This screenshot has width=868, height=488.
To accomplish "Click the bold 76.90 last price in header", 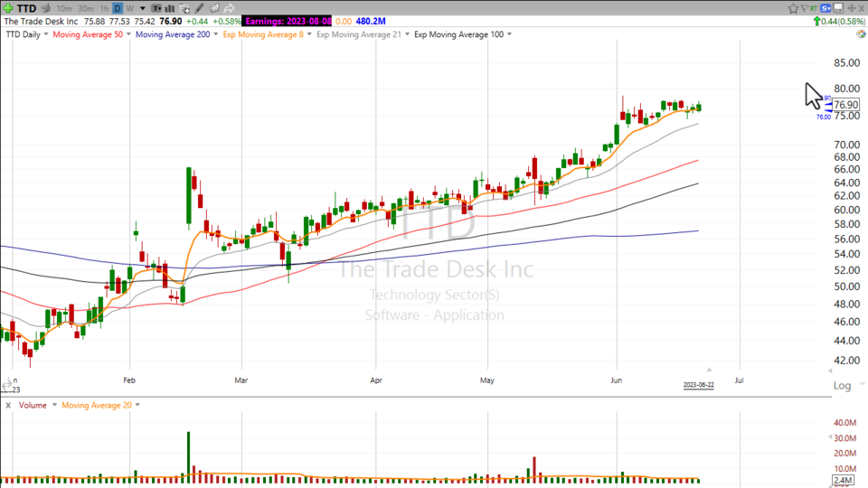I will 171,21.
